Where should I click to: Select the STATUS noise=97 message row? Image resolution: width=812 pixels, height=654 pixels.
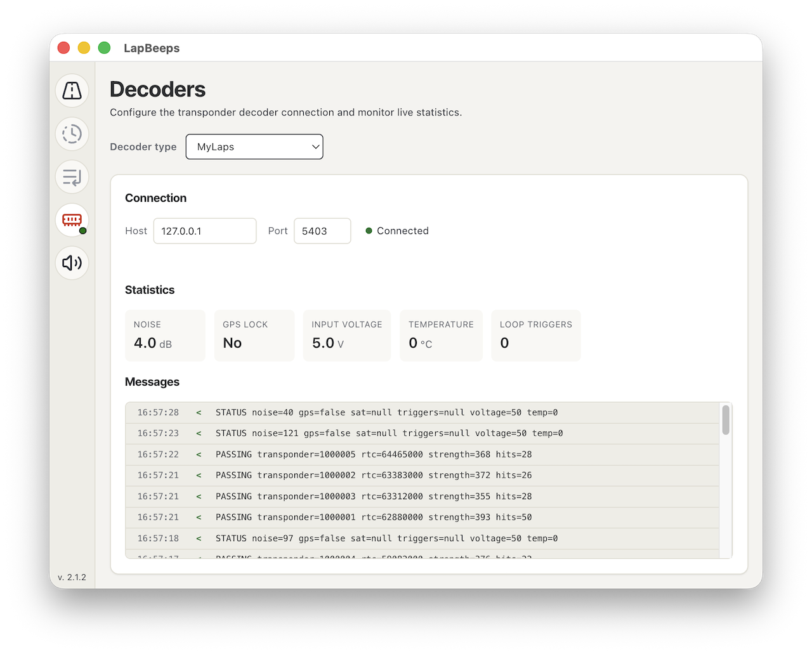point(422,539)
